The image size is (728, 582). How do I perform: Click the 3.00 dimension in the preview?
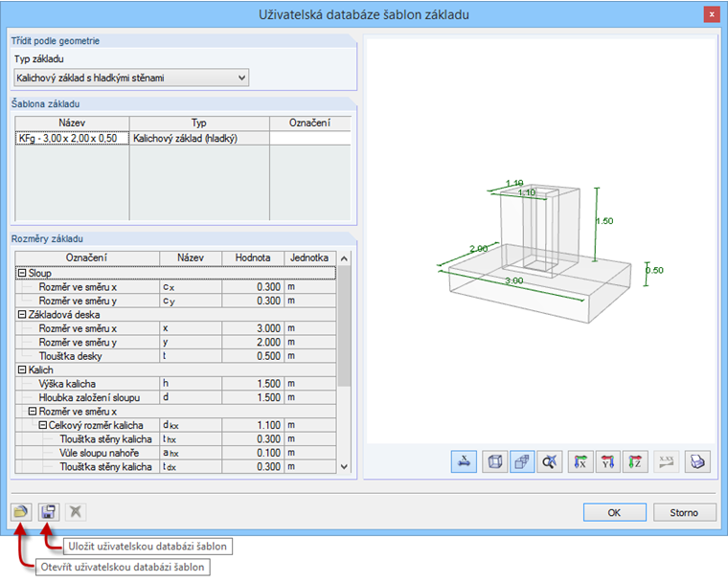514,280
